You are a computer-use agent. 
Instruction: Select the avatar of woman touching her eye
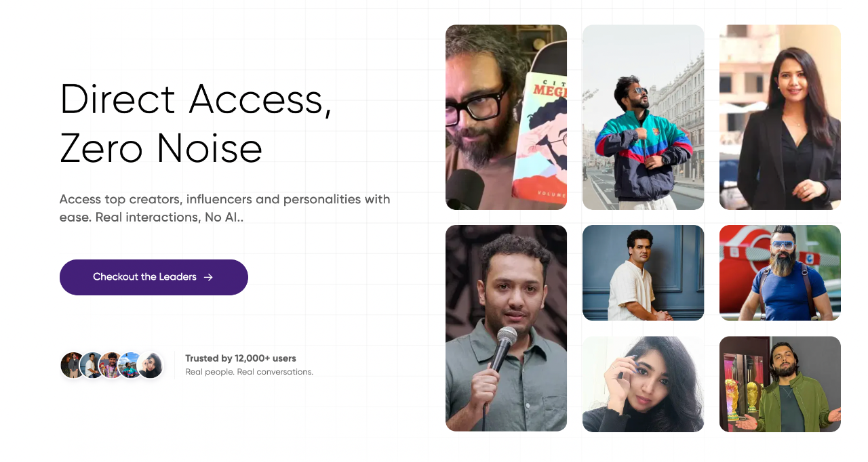pyautogui.click(x=150, y=365)
